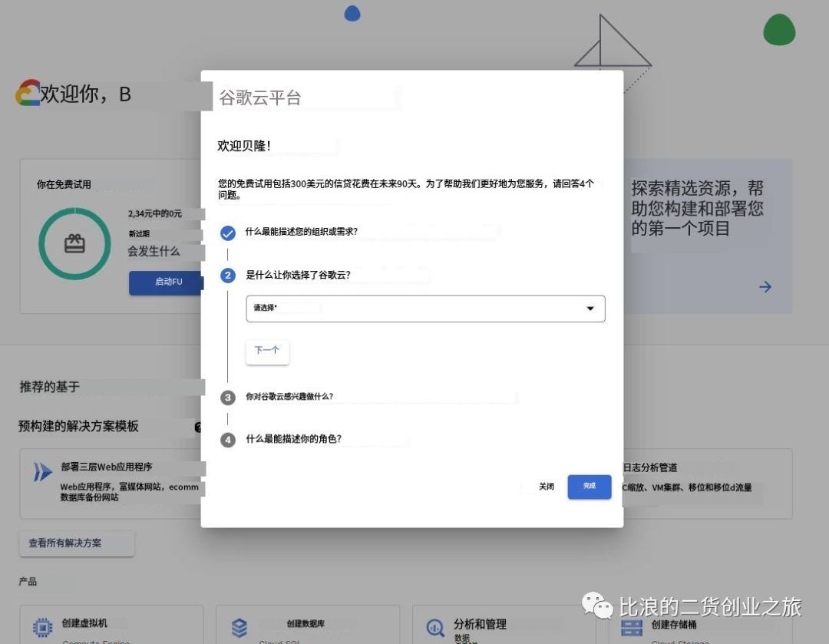829x644 pixels.
Task: Click the 你在免费试用 text
Action: (x=64, y=184)
